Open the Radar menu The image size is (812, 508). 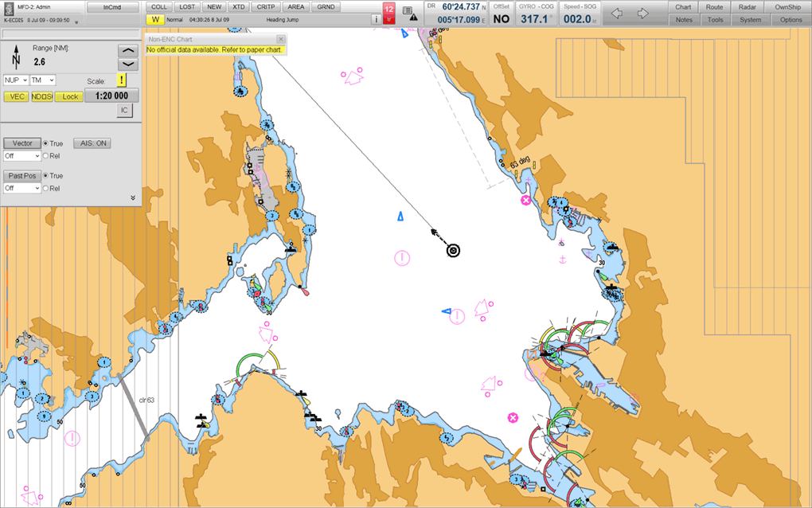747,7
